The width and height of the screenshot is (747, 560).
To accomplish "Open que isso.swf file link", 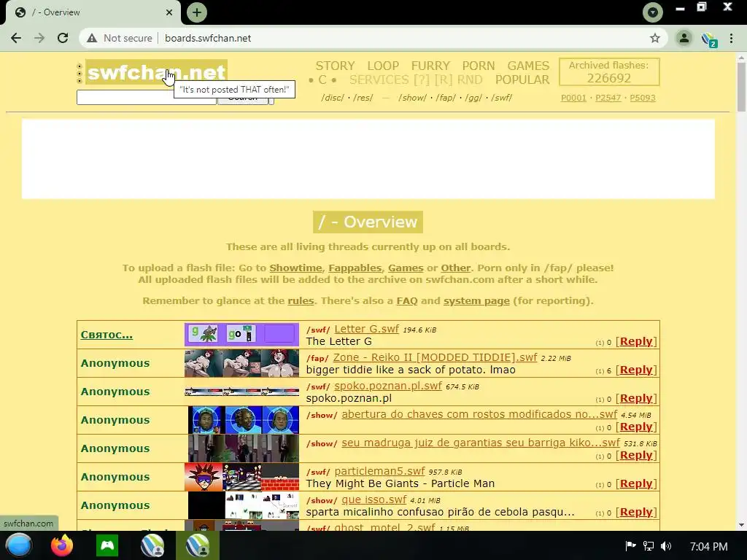I will pos(374,499).
